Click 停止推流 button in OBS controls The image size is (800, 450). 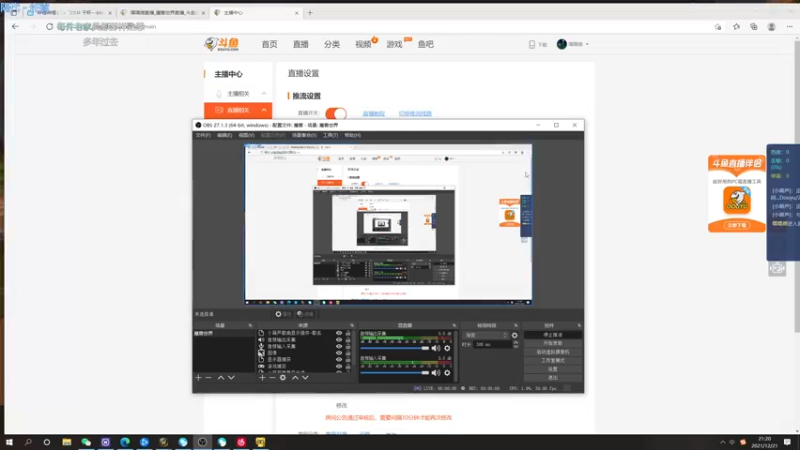point(553,335)
